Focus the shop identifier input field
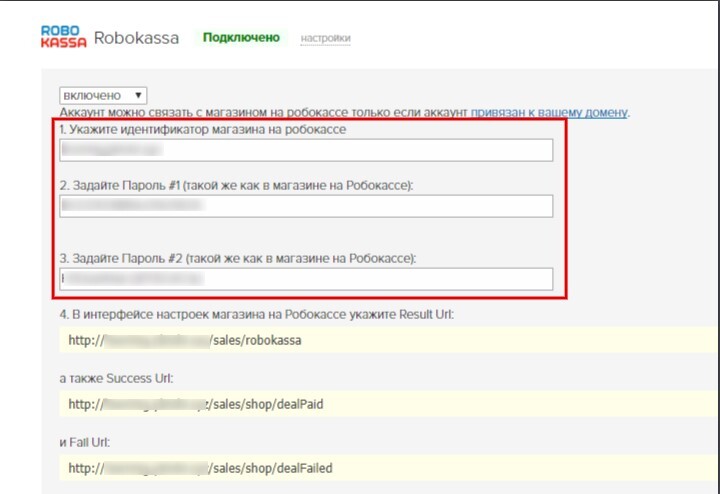 [x=306, y=150]
